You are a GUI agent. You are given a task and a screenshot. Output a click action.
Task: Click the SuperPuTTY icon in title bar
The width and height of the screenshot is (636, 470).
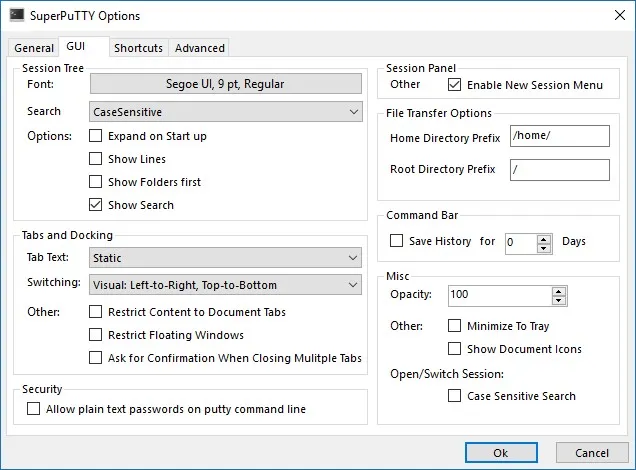coord(17,15)
